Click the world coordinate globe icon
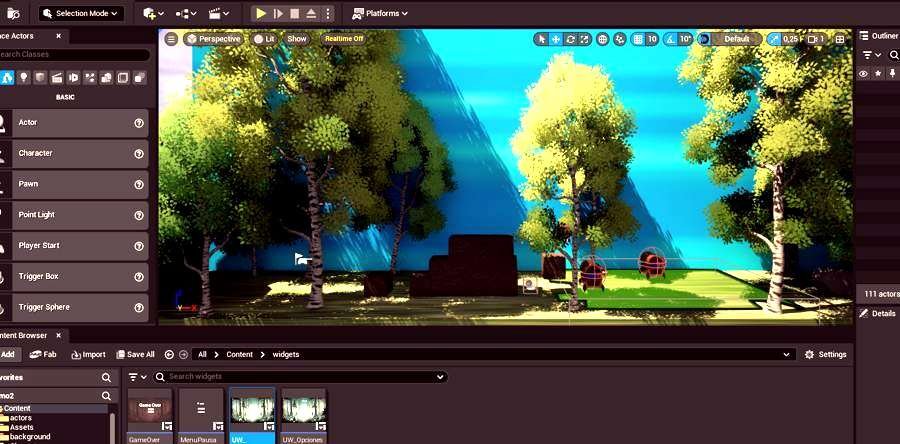The image size is (900, 444). click(603, 39)
